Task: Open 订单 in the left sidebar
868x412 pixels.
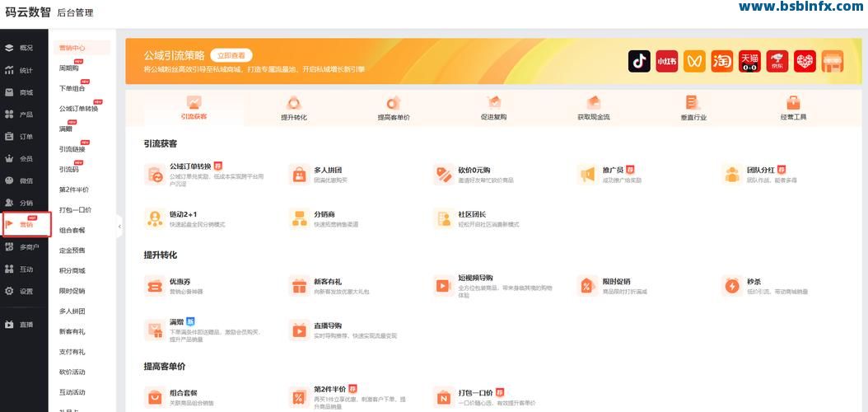Action: [x=26, y=137]
